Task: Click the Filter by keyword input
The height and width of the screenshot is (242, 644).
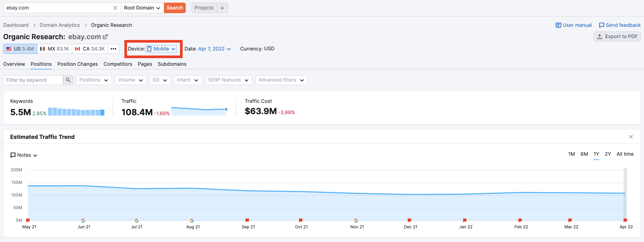Action: tap(33, 80)
